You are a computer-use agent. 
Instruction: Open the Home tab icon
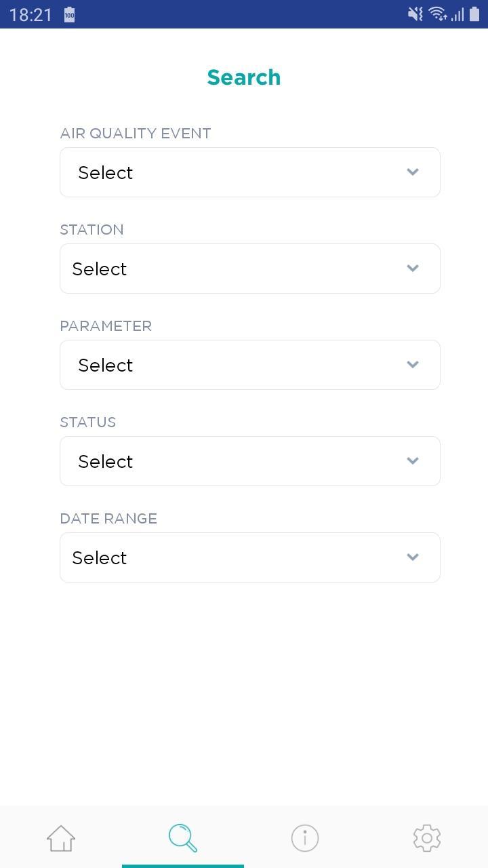tap(61, 838)
